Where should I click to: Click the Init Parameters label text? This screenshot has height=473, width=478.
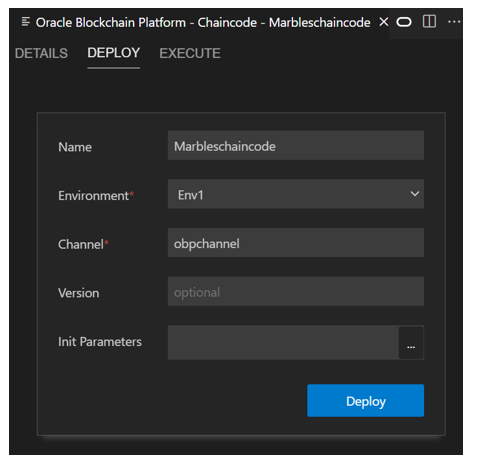(x=100, y=342)
